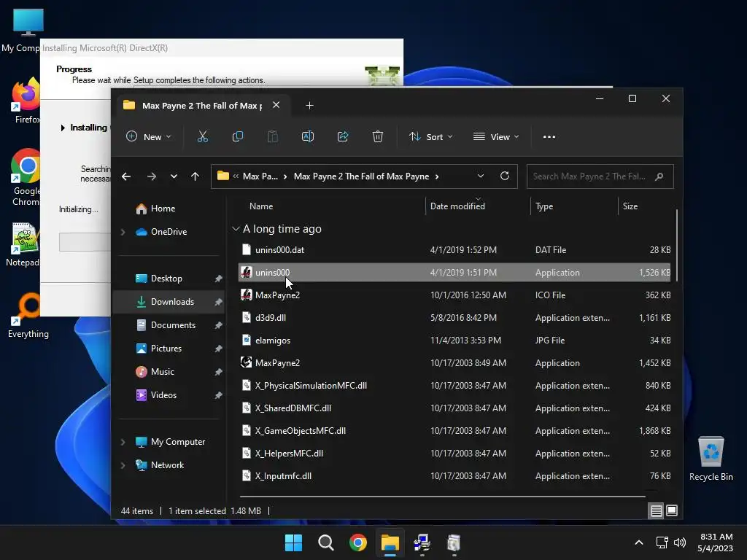Click the date and time on taskbar
The width and height of the screenshot is (747, 560).
click(715, 542)
